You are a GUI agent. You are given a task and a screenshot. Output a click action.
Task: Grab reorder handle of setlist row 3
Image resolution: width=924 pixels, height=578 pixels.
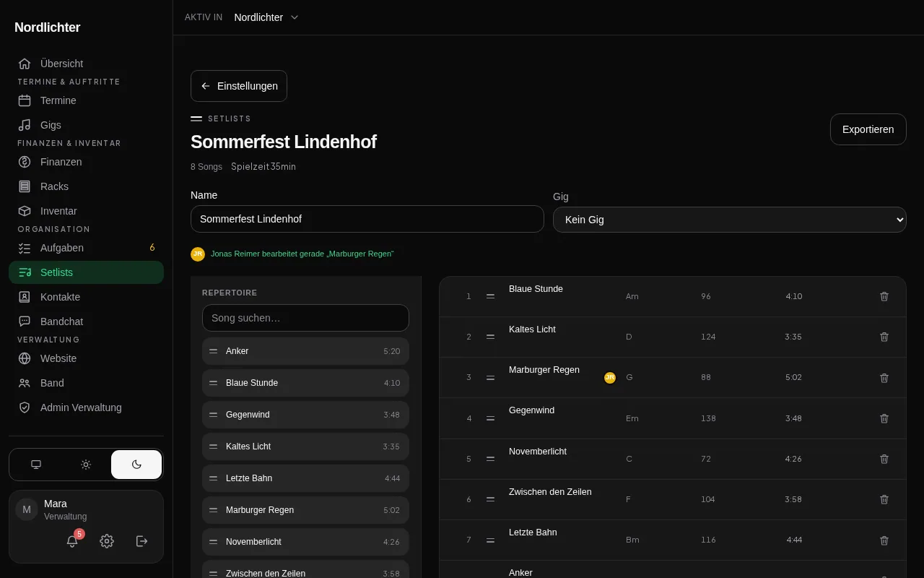tap(491, 378)
